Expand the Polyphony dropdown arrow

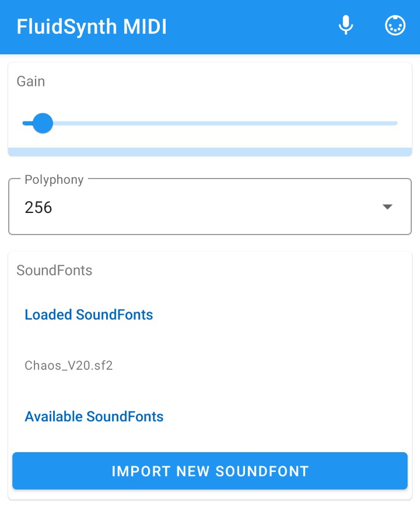click(387, 207)
